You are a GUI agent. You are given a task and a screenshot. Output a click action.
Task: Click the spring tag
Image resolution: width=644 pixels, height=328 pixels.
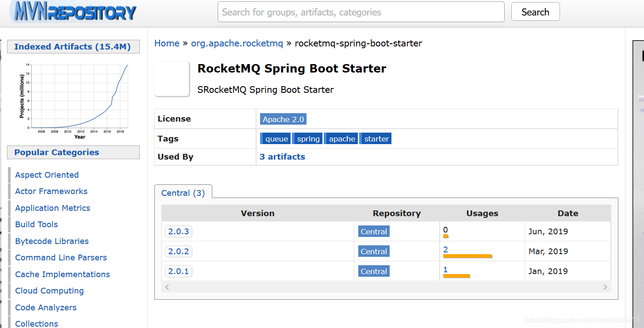307,138
